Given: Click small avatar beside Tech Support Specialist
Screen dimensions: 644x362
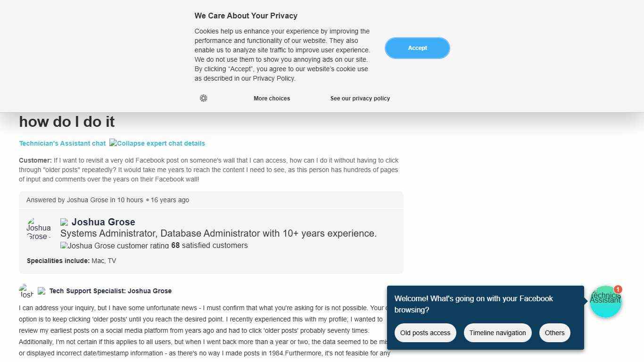Looking at the screenshot, I should coord(26,291).
